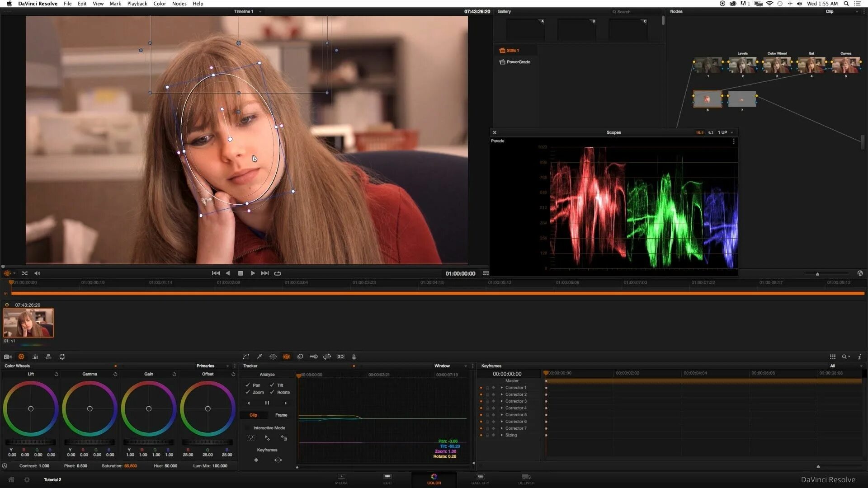Open the Key palette icon

coord(313,357)
